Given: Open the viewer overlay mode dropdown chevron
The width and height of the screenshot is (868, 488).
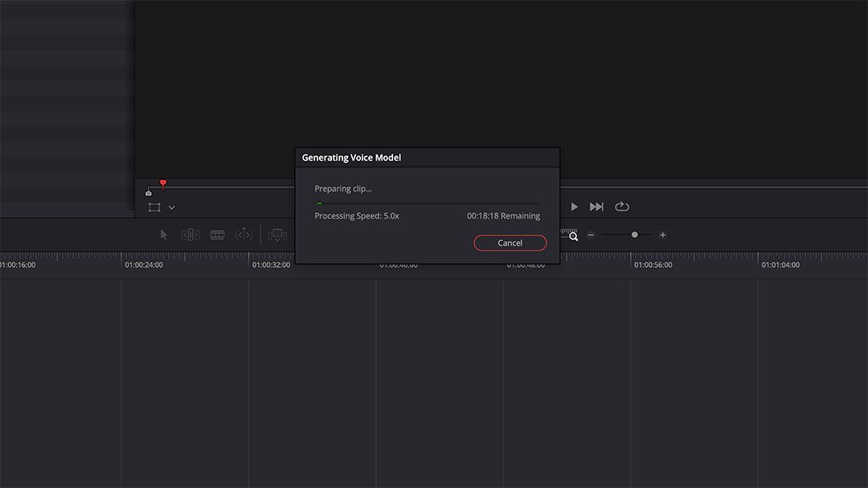Looking at the screenshot, I should (x=172, y=207).
